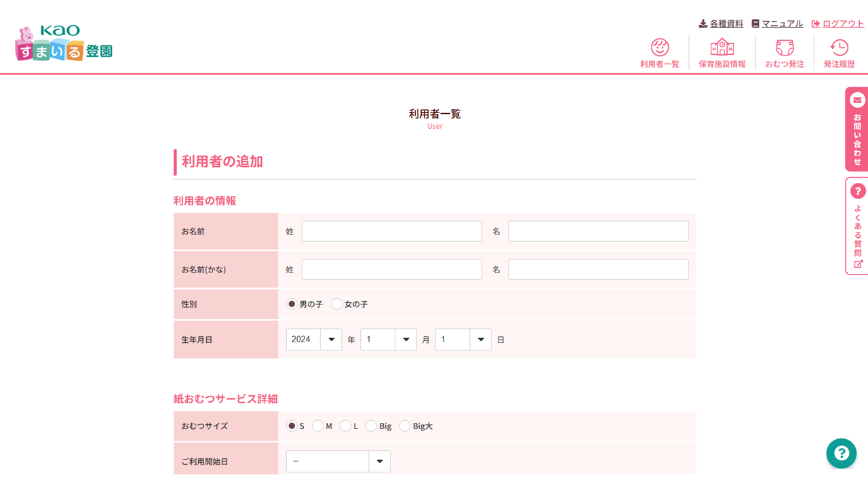The width and height of the screenshot is (868, 488).
Task: Click the 利用者の情報 section title
Action: tap(205, 201)
